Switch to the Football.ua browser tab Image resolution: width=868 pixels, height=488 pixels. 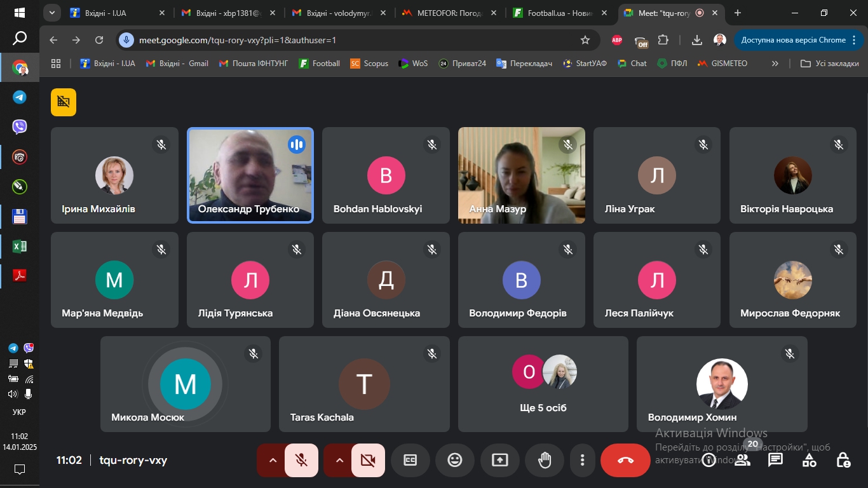(553, 13)
